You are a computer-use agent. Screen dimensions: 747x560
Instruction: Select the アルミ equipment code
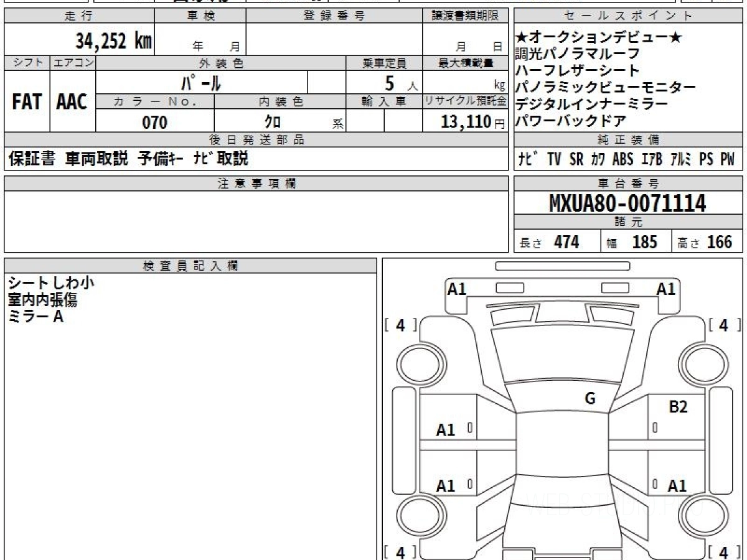coord(681,159)
